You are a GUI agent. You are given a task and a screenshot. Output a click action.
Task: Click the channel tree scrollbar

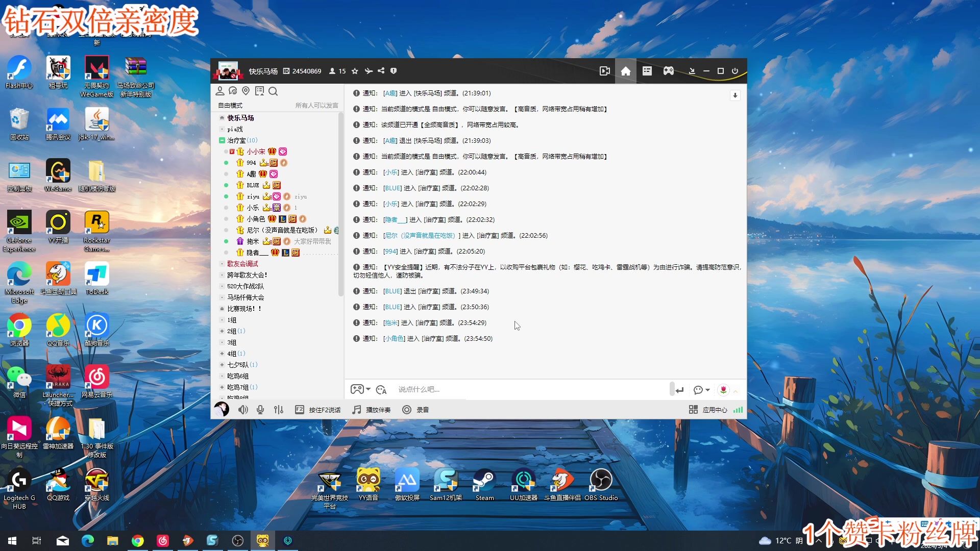[340, 204]
